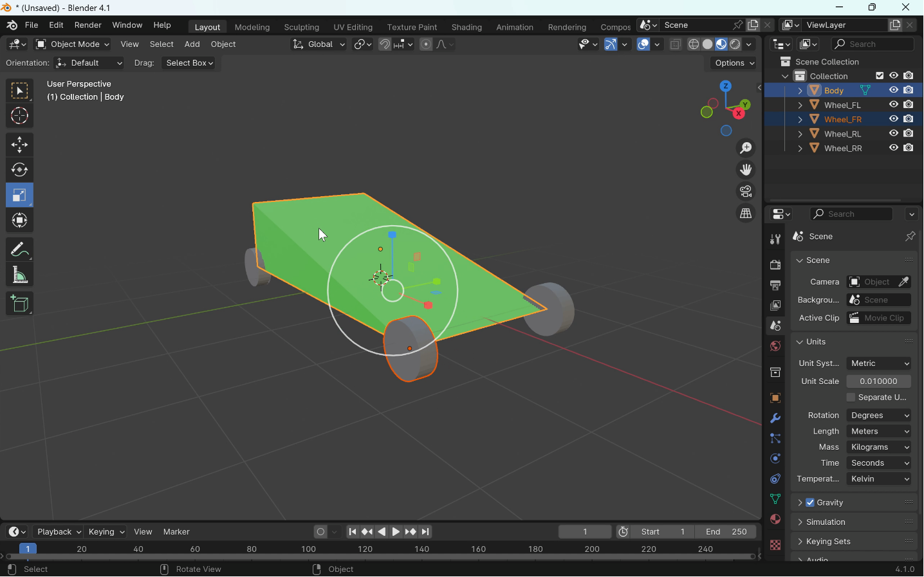Viewport: 924px width, 577px height.
Task: Open Object Mode dropdown
Action: [x=73, y=44]
